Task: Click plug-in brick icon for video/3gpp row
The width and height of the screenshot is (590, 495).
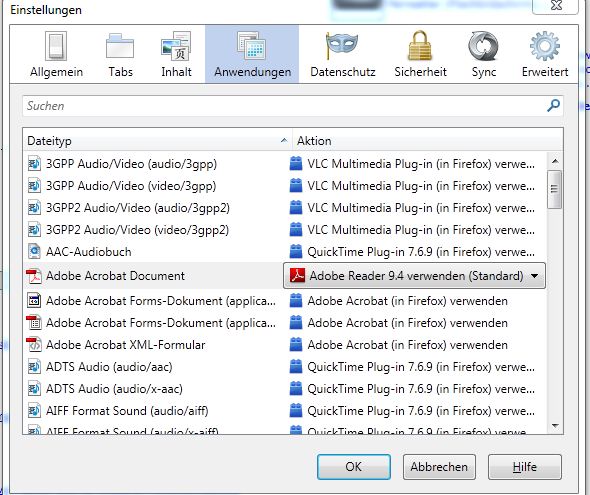Action: point(296,186)
